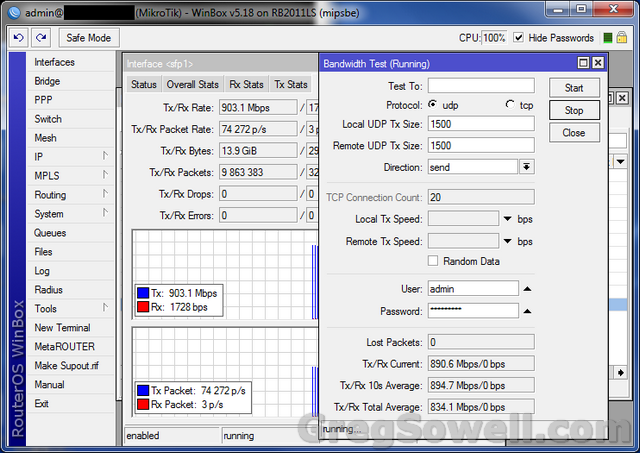This screenshot has width=640, height=453.
Task: Open Bridge from the sidebar menu
Action: 70,81
